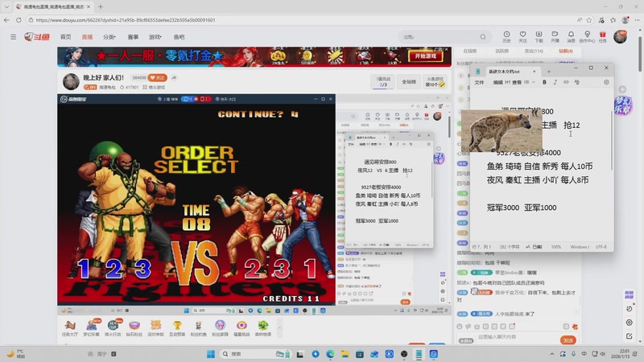Open the 文件 menu in Notepad

click(x=479, y=82)
